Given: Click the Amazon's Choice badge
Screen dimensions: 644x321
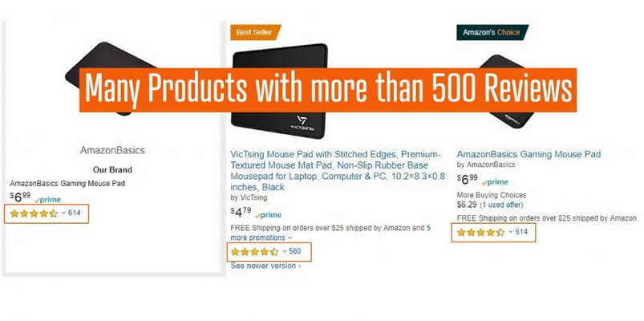Looking at the screenshot, I should (492, 32).
